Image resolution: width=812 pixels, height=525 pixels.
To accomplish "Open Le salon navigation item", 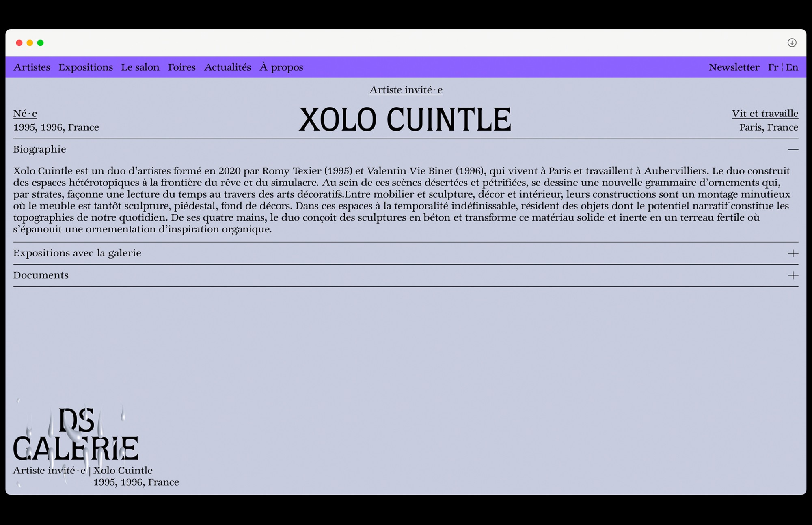I will 140,67.
